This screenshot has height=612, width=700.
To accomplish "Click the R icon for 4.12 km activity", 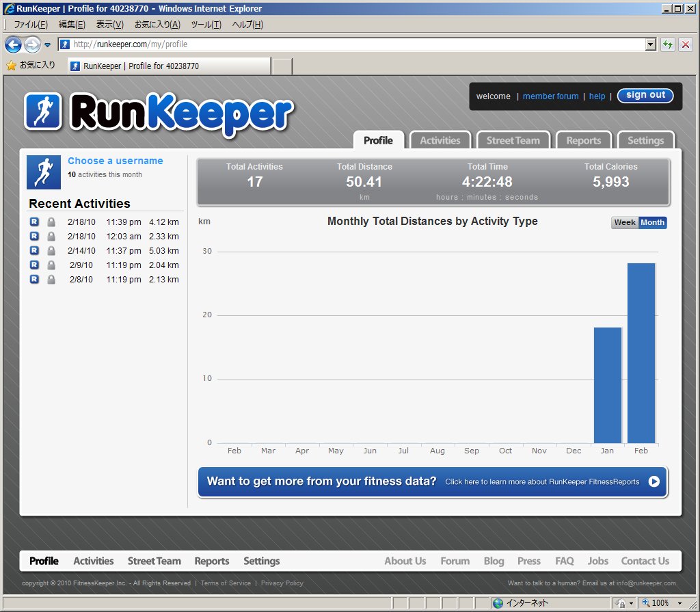I will click(x=34, y=222).
